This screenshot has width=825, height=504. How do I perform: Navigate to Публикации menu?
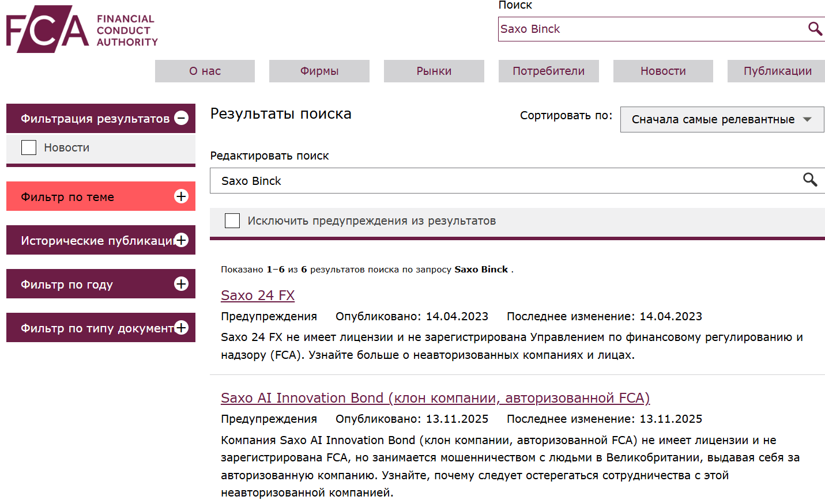(x=777, y=71)
